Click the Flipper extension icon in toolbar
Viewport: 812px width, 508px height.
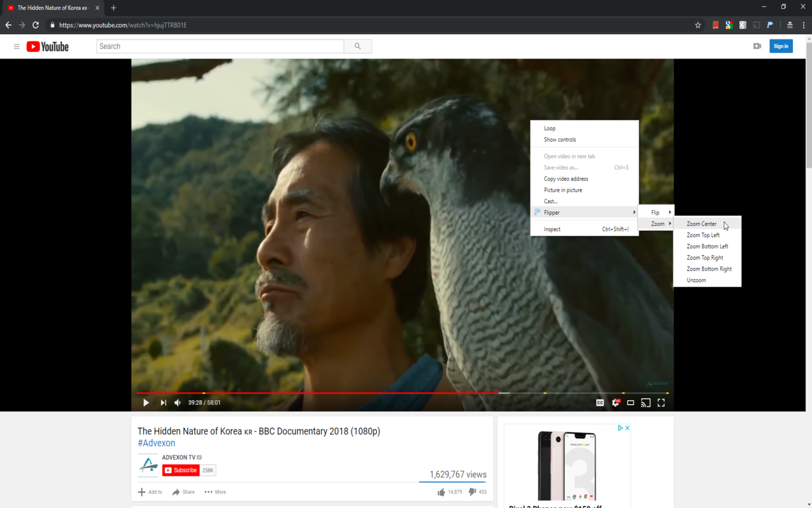(x=770, y=25)
